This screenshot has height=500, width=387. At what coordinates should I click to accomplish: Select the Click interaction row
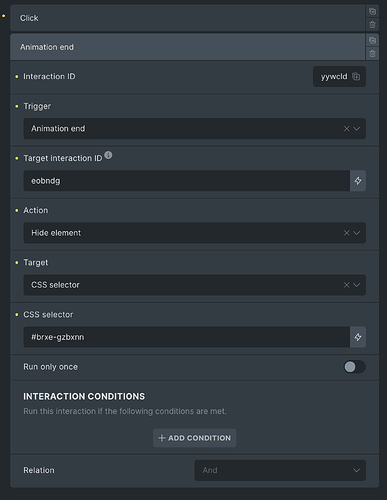188,18
